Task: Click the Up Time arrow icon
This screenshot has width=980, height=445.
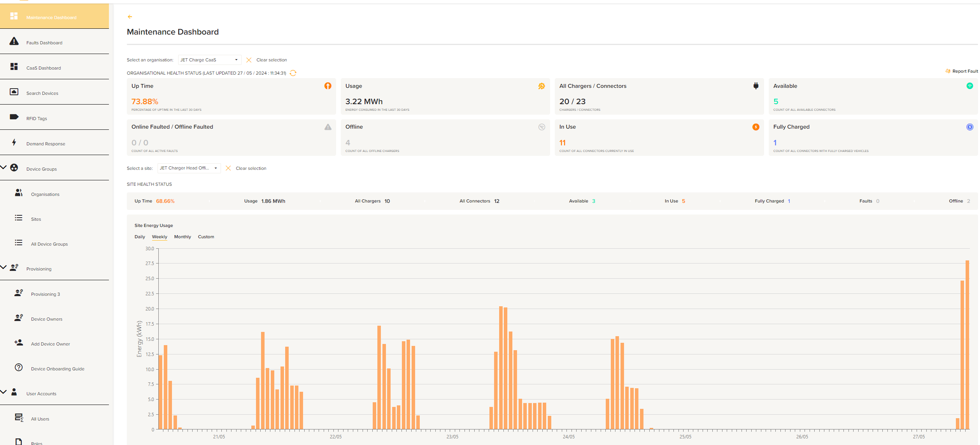Action: pos(328,86)
